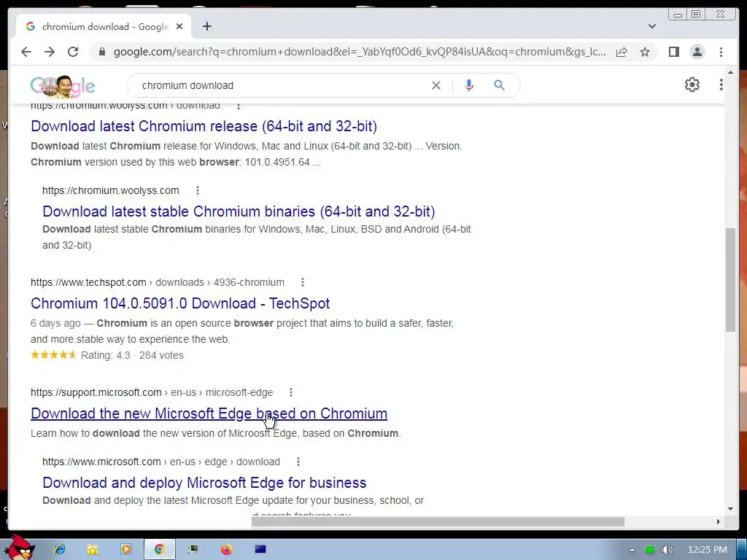
Task: Open Download latest Chromium release link
Action: [x=204, y=126]
